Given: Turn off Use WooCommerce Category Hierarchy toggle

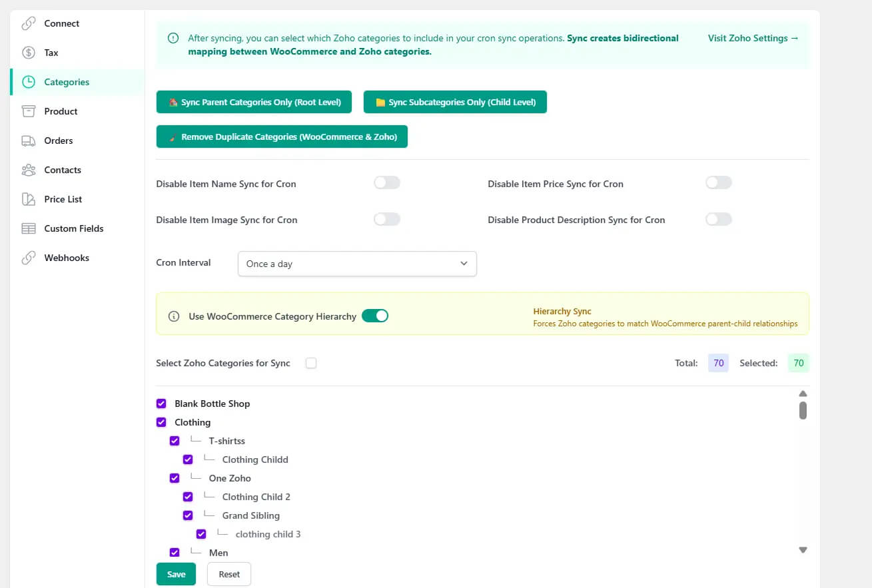Looking at the screenshot, I should tap(375, 316).
